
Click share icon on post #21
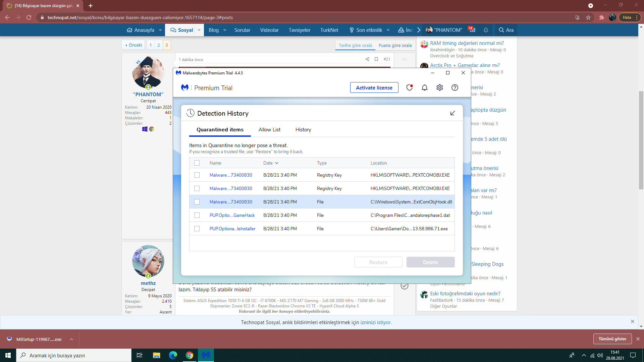(x=367, y=59)
